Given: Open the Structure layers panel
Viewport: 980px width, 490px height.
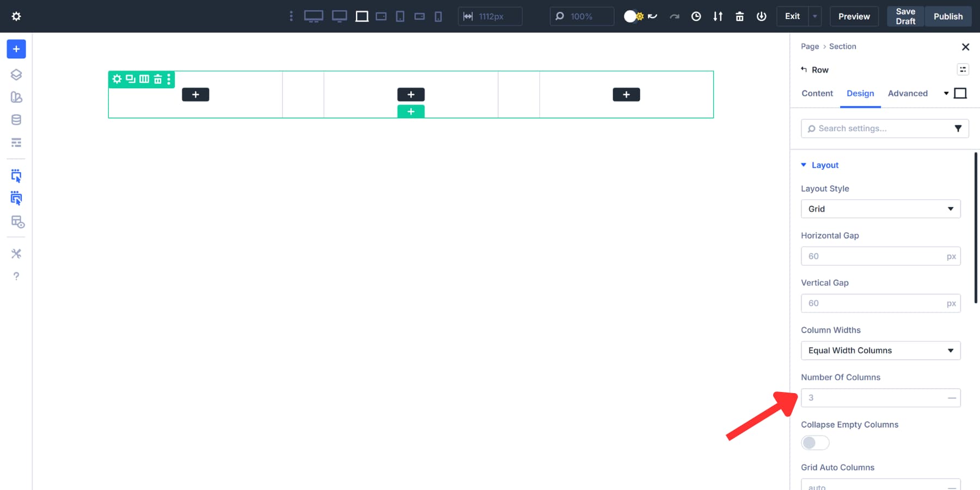Looking at the screenshot, I should [x=16, y=75].
